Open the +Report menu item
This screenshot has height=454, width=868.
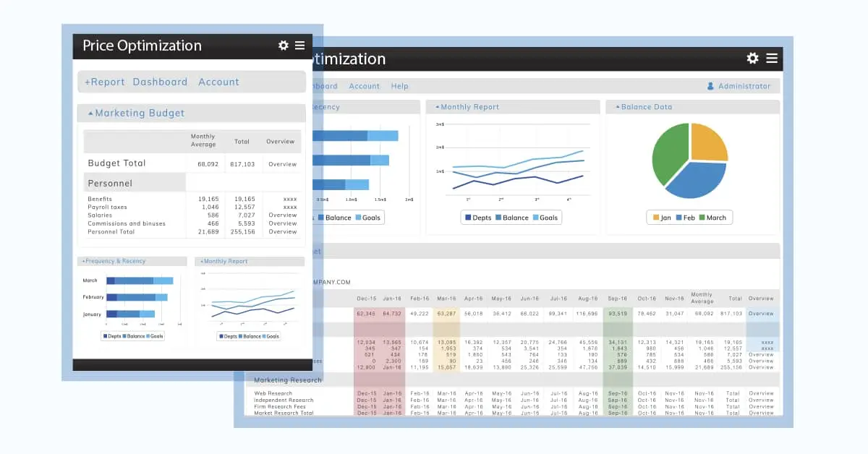[x=105, y=82]
